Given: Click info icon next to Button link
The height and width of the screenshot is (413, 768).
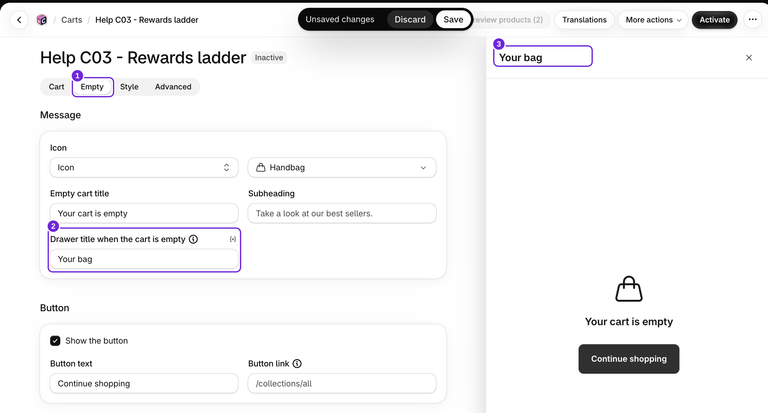Looking at the screenshot, I should coord(297,364).
